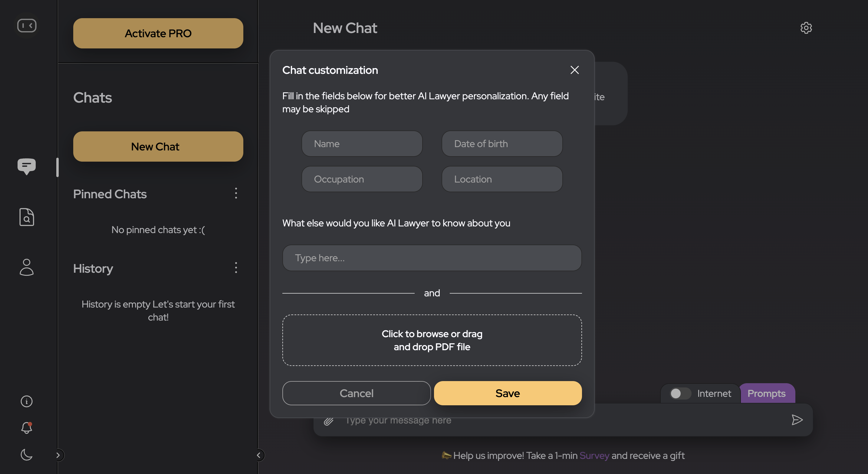Collapse the chats panel chevron

[x=258, y=455]
